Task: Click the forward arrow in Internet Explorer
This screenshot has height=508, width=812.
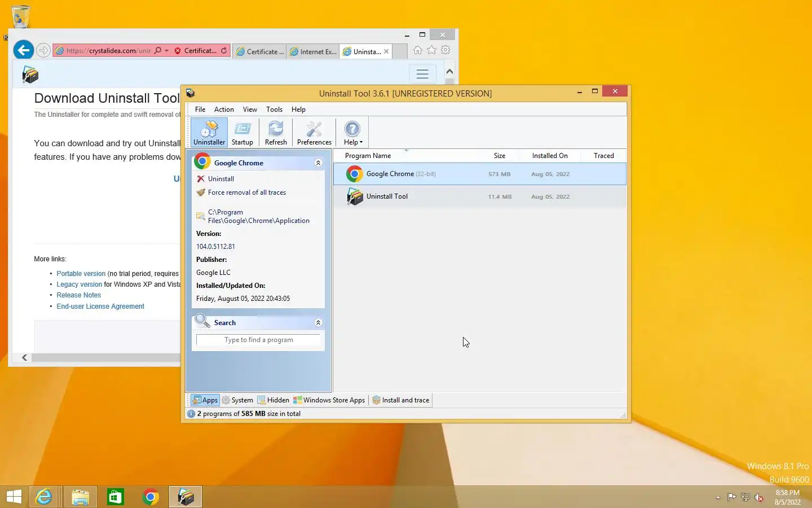Action: click(43, 50)
